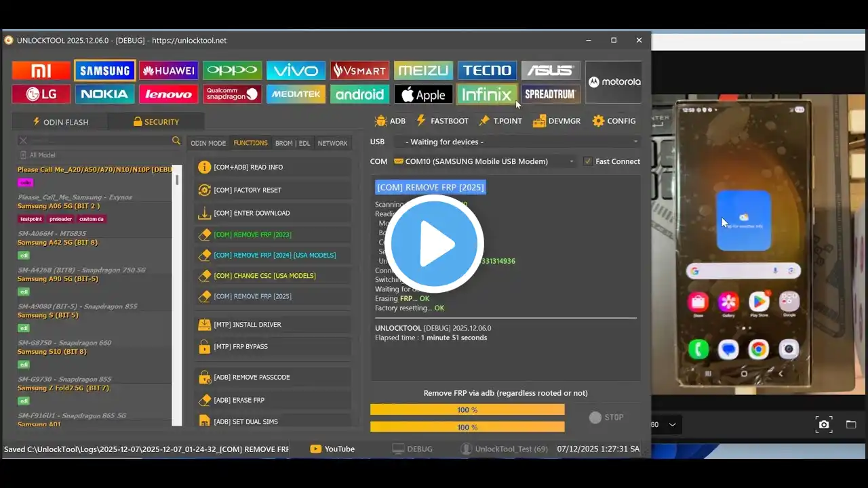Start [COM] REMOVE FRP [2023]
The width and height of the screenshot is (868, 488).
pyautogui.click(x=273, y=235)
